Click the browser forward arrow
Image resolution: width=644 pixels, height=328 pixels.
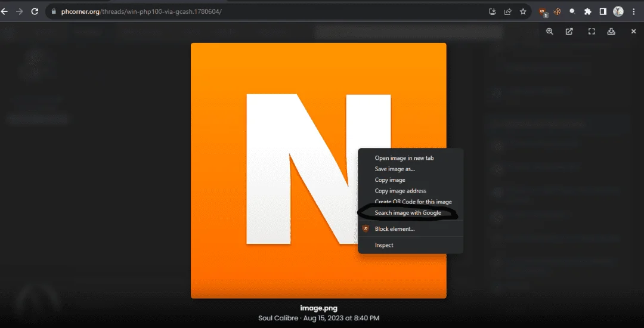click(19, 11)
